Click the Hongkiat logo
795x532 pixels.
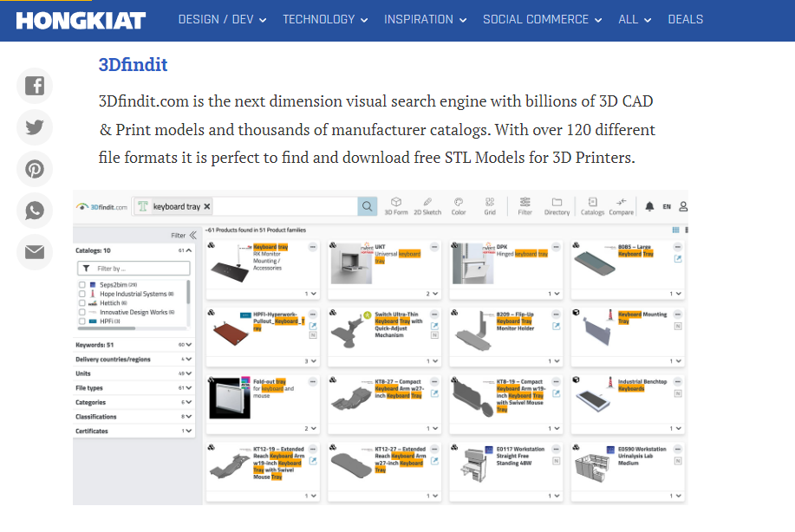point(81,20)
